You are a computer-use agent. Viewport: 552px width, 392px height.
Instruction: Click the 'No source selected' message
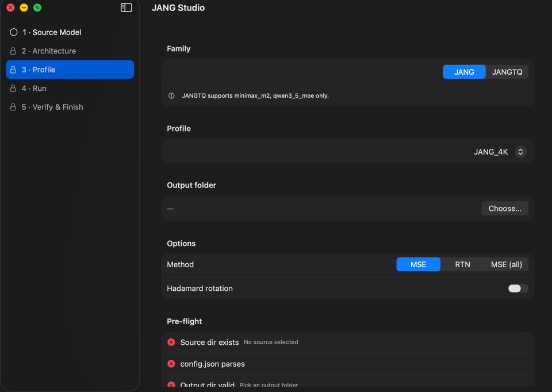point(271,342)
